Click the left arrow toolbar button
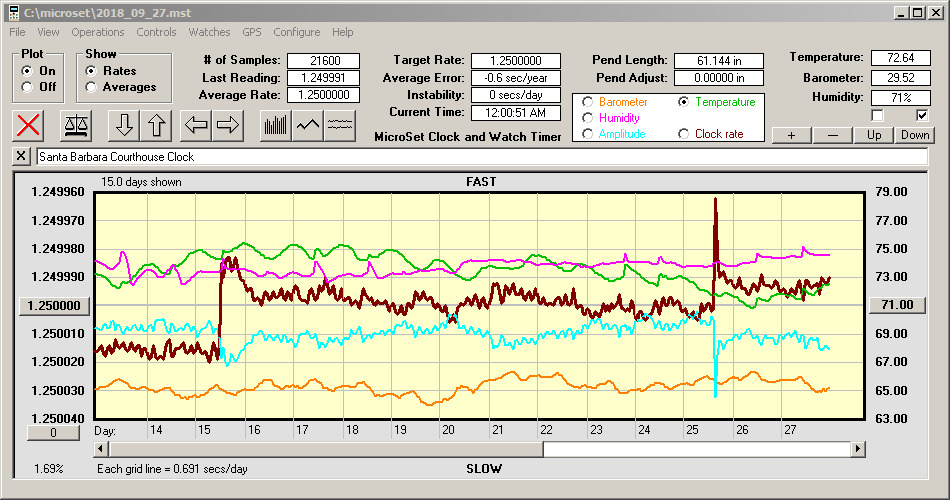 coord(195,125)
